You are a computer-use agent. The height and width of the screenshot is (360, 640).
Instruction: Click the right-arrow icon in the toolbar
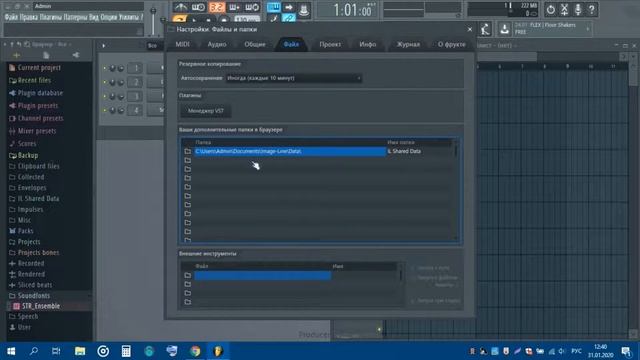(x=289, y=7)
